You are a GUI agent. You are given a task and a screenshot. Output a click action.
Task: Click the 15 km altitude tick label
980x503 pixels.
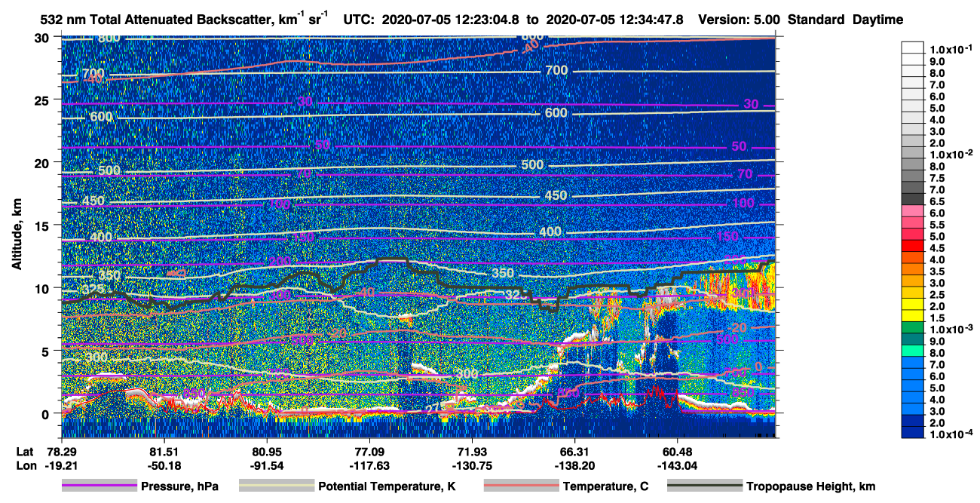pos(41,225)
